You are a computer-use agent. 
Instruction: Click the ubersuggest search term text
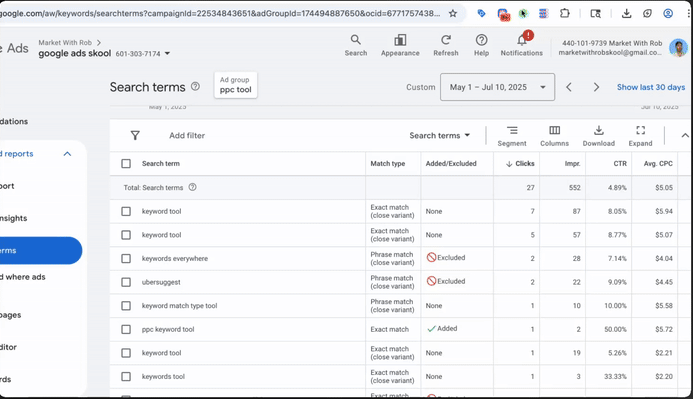[x=161, y=282]
